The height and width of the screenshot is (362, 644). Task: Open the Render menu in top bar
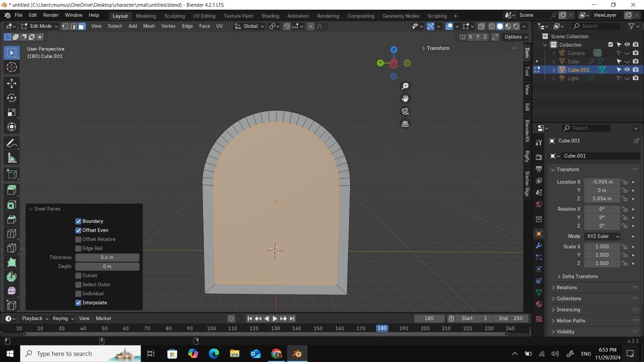pyautogui.click(x=51, y=15)
